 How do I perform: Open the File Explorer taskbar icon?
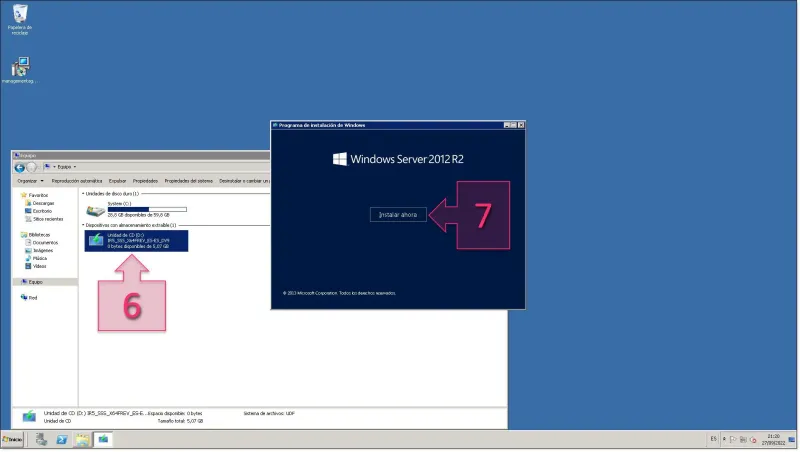[81, 439]
